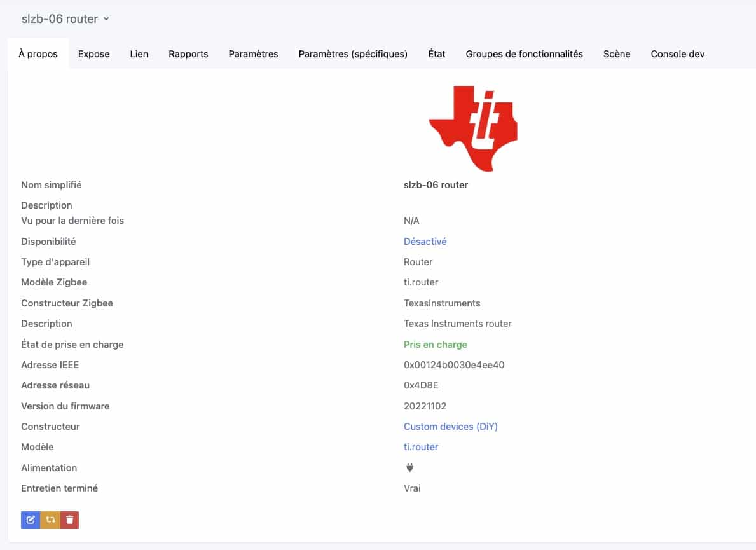This screenshot has height=550, width=756.
Task: Click the Texas Instruments device logo
Action: coord(473,128)
